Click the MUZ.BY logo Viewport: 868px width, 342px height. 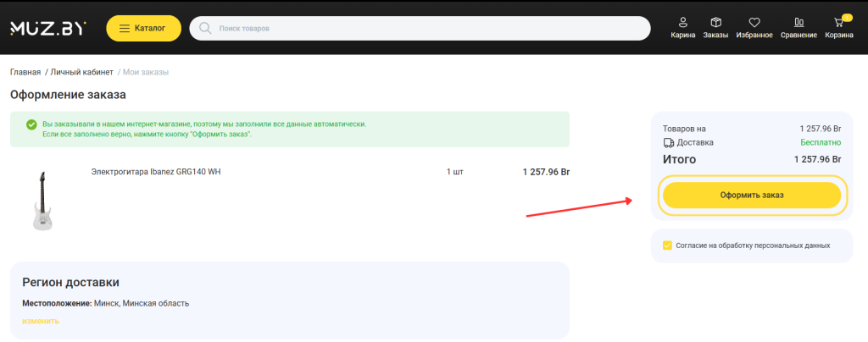coord(47,28)
